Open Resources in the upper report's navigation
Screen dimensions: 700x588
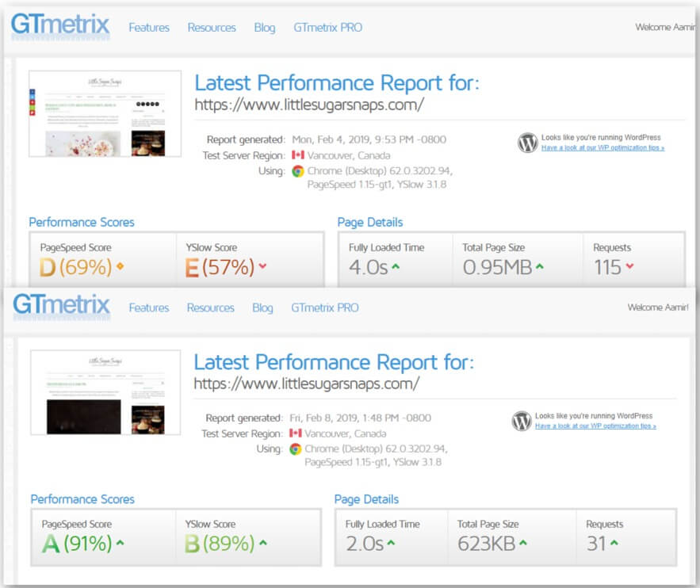click(212, 28)
